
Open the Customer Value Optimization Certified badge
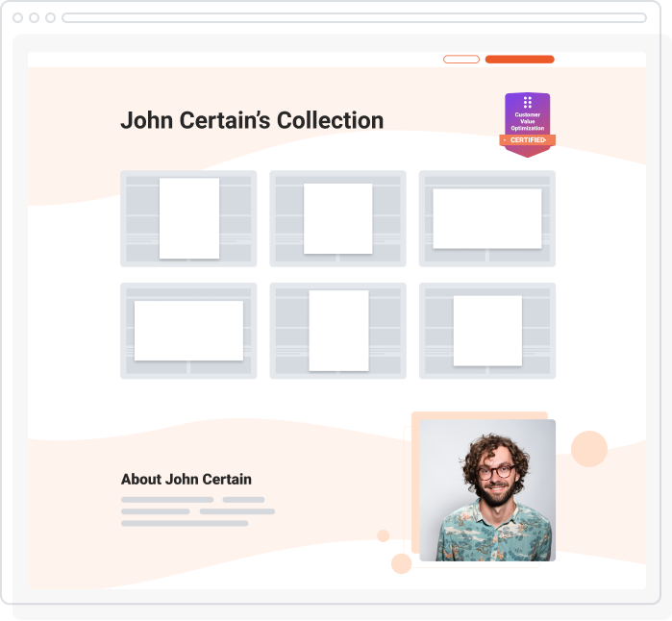click(x=527, y=125)
